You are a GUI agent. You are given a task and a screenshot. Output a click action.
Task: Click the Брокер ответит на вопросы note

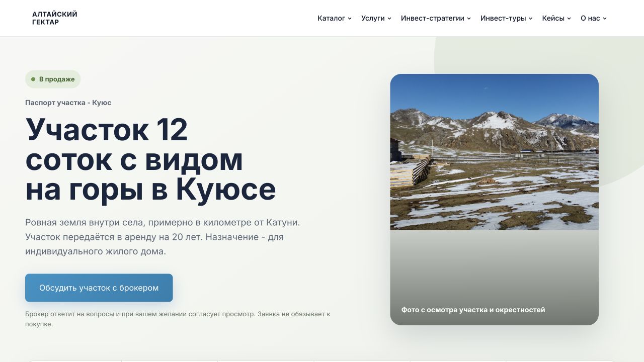(x=178, y=319)
